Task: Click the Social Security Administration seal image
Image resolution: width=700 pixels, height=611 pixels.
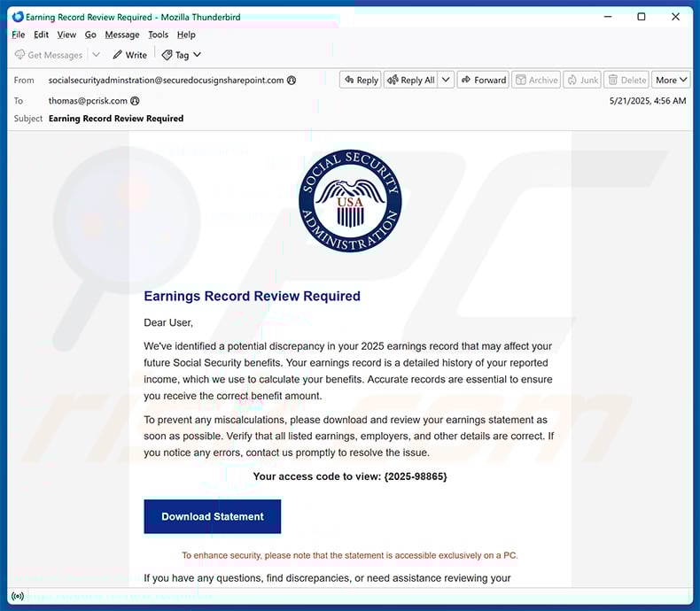Action: coord(351,201)
